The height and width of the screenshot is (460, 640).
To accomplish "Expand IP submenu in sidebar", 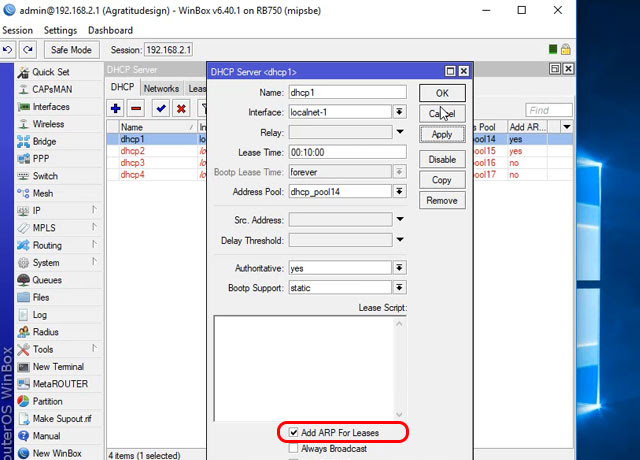I will coord(94,210).
